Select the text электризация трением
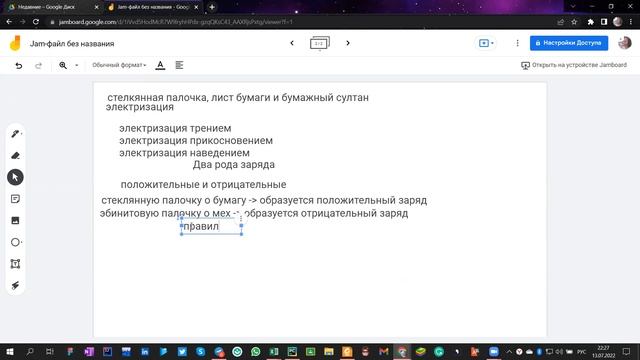 (x=175, y=128)
